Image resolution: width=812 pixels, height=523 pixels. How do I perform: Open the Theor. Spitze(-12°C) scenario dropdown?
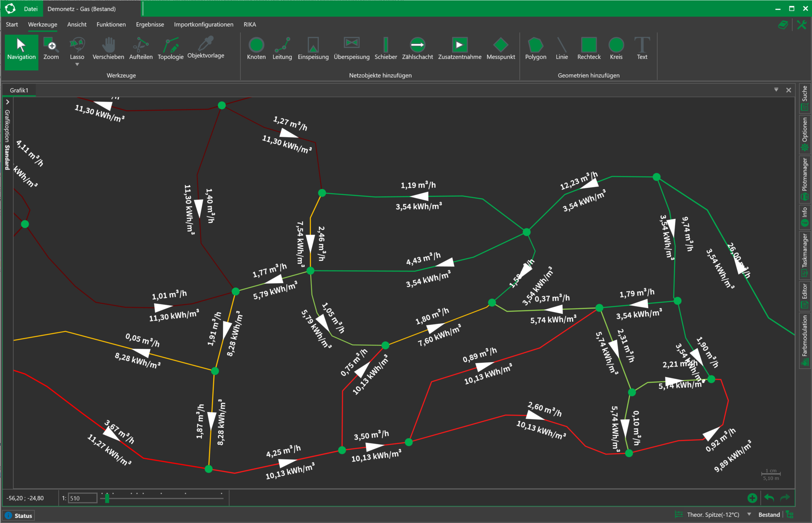(749, 514)
